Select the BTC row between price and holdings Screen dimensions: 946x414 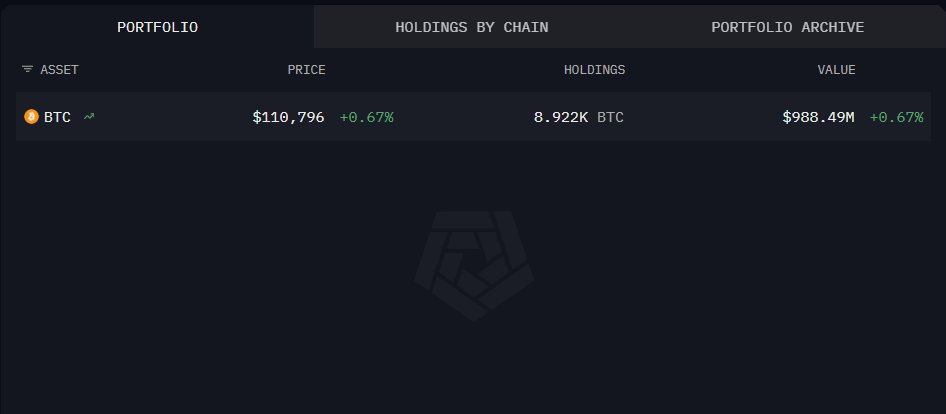460,117
